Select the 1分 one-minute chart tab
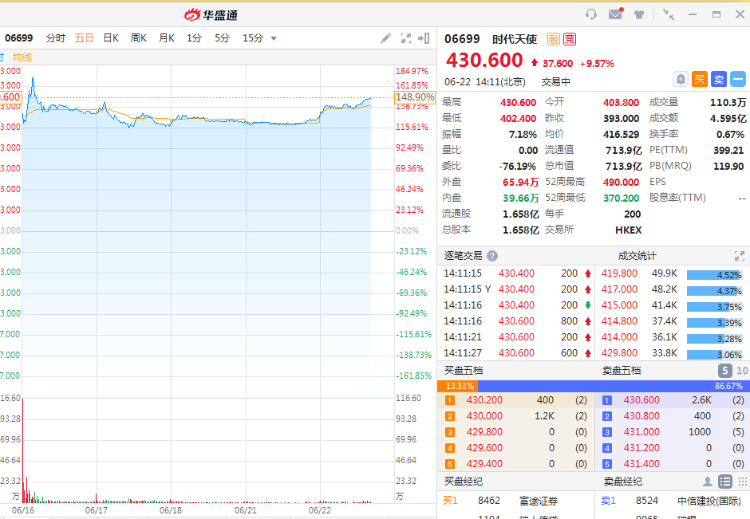The height and width of the screenshot is (519, 750). pyautogui.click(x=194, y=38)
